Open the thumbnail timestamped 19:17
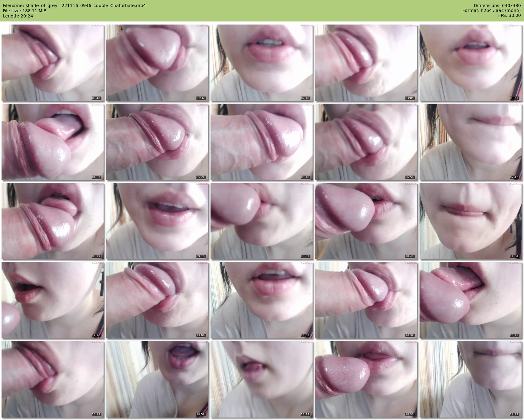This screenshot has width=524, height=420. pos(471,379)
